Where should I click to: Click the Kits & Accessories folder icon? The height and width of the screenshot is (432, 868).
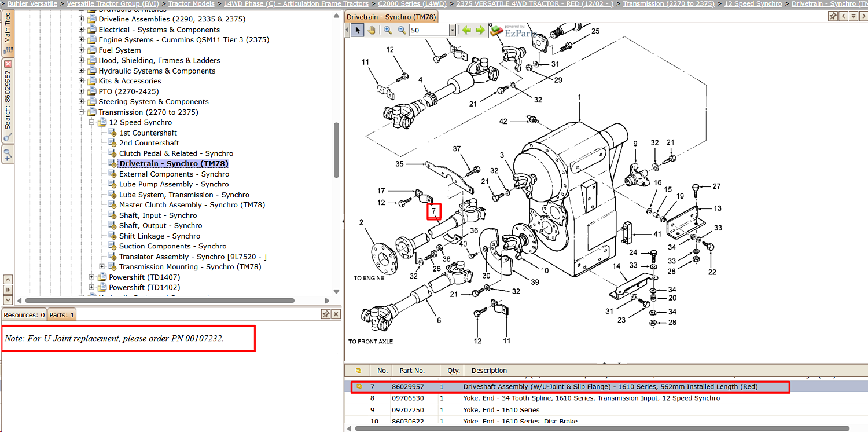tap(92, 81)
